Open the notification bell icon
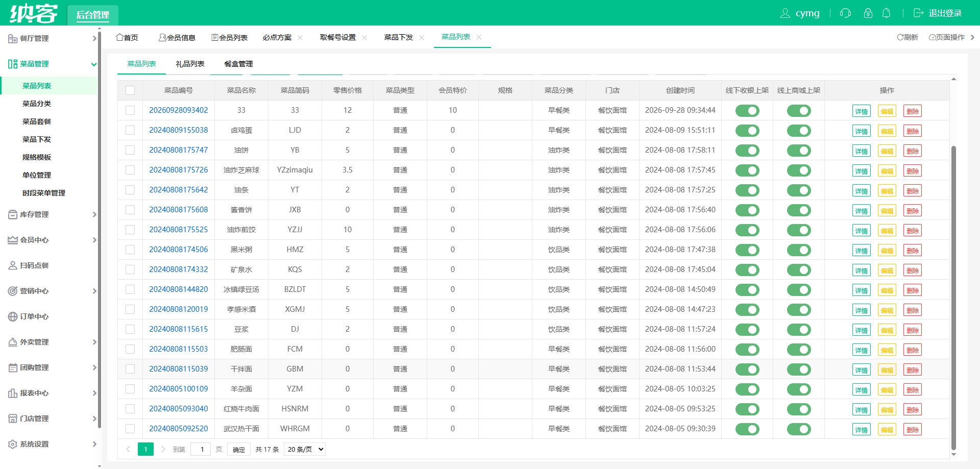 (887, 13)
